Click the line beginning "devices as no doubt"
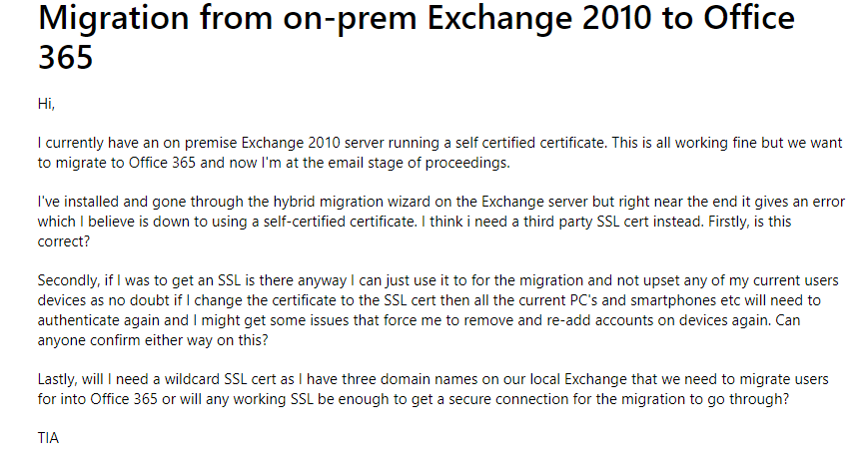 point(430,300)
